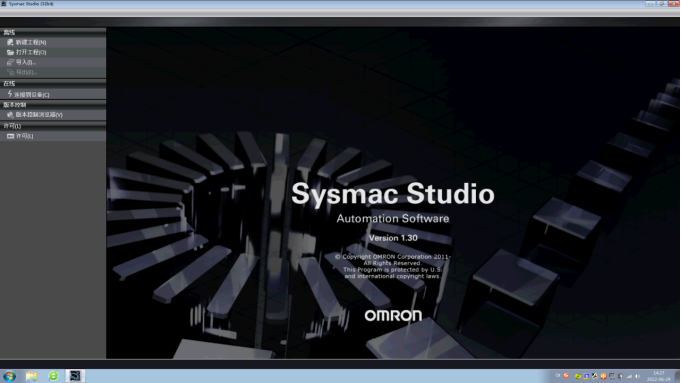Click the Import (导入) icon in the sidebar
The height and width of the screenshot is (383, 681).
click(10, 62)
